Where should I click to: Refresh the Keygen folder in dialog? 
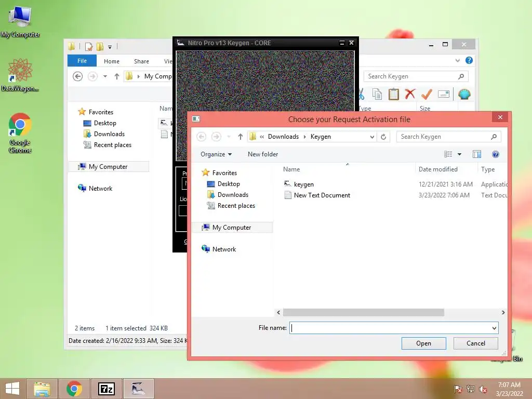383,137
